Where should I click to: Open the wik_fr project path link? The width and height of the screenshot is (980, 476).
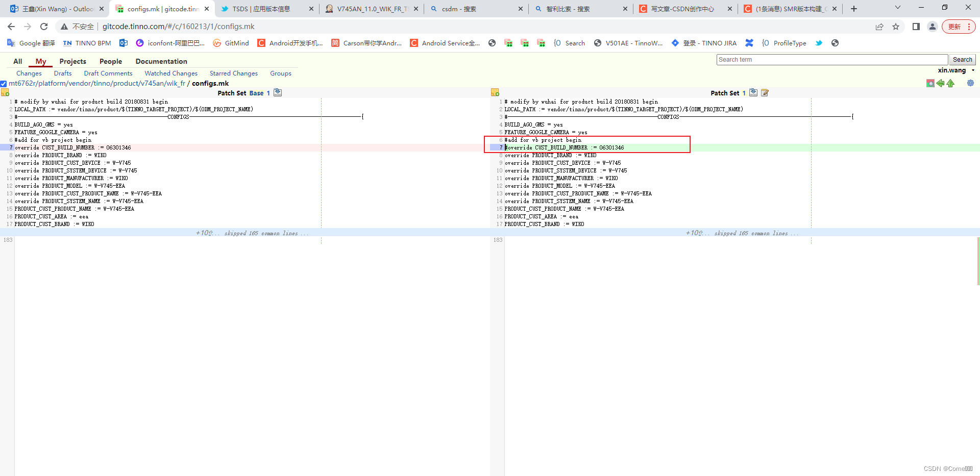click(x=97, y=84)
